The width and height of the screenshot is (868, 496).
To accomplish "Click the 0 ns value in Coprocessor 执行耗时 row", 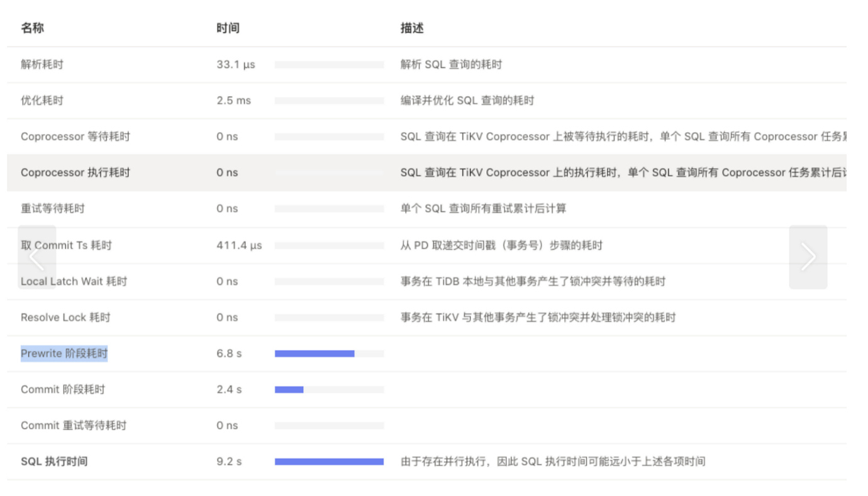I will 227,172.
